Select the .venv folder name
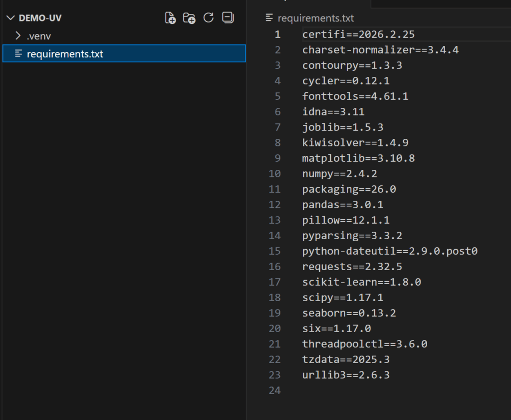Image resolution: width=511 pixels, height=420 pixels. (x=39, y=36)
